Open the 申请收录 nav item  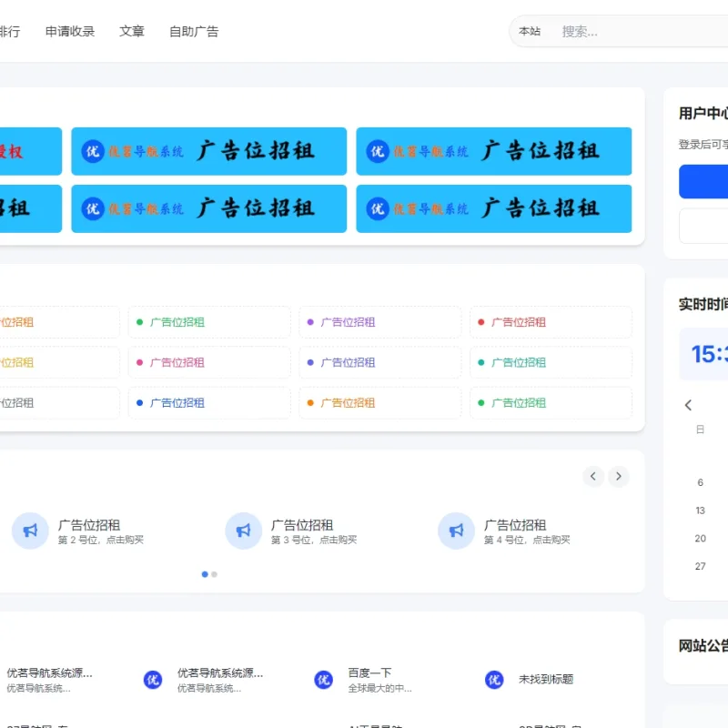(70, 31)
